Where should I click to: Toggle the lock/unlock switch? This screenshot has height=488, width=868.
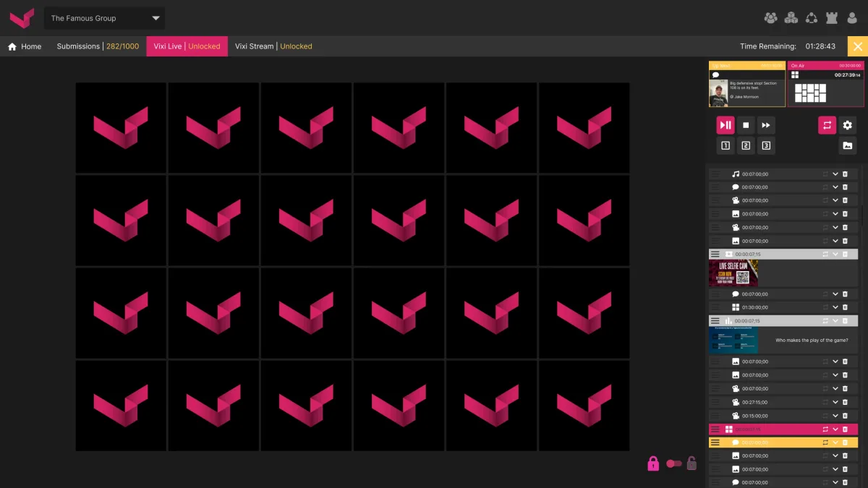(x=673, y=464)
